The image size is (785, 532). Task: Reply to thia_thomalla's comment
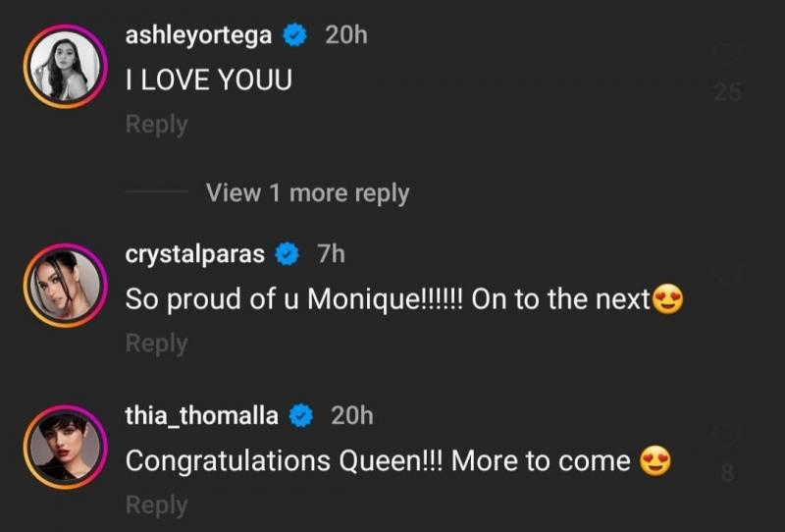156,505
